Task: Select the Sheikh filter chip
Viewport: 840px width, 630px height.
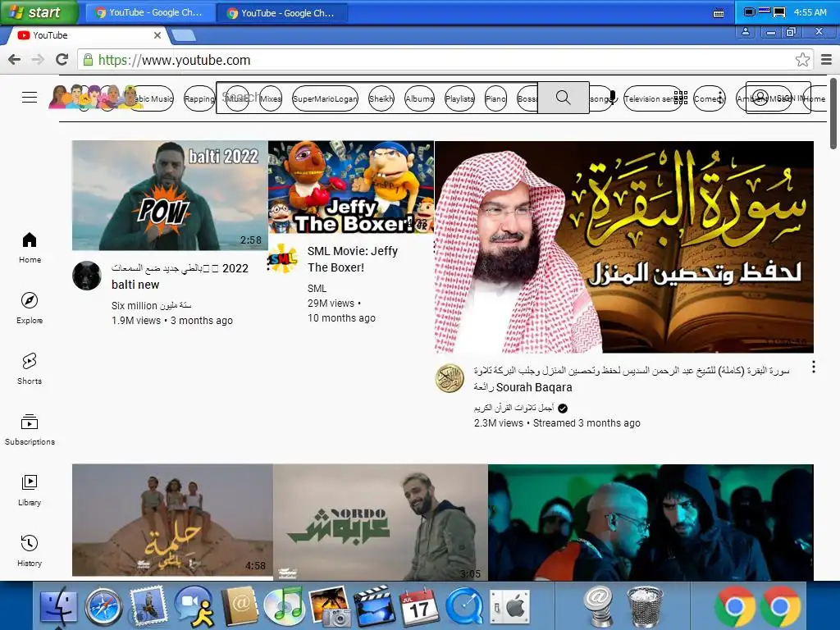Action: click(381, 98)
